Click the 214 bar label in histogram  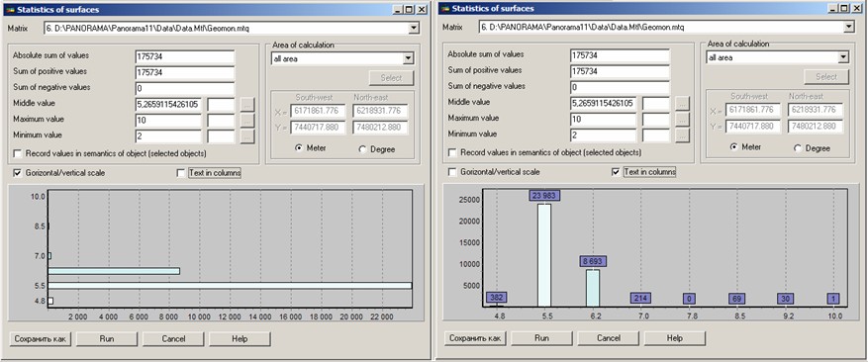pyautogui.click(x=640, y=299)
